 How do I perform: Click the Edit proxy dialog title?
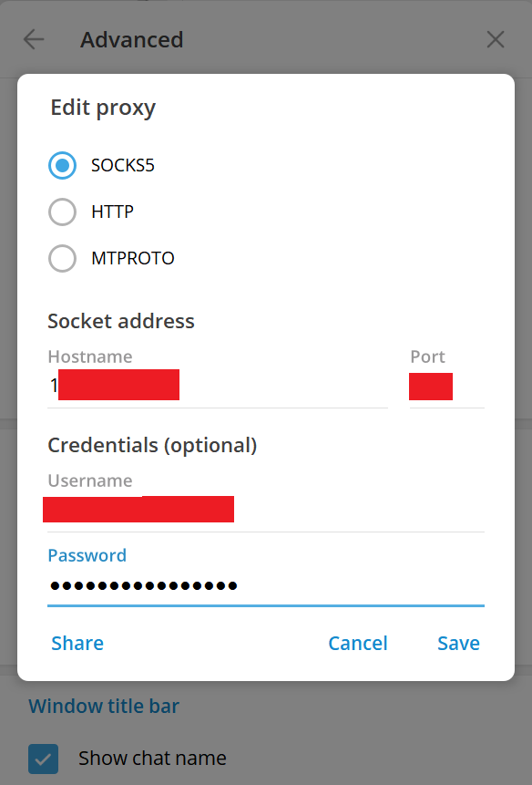[x=103, y=108]
